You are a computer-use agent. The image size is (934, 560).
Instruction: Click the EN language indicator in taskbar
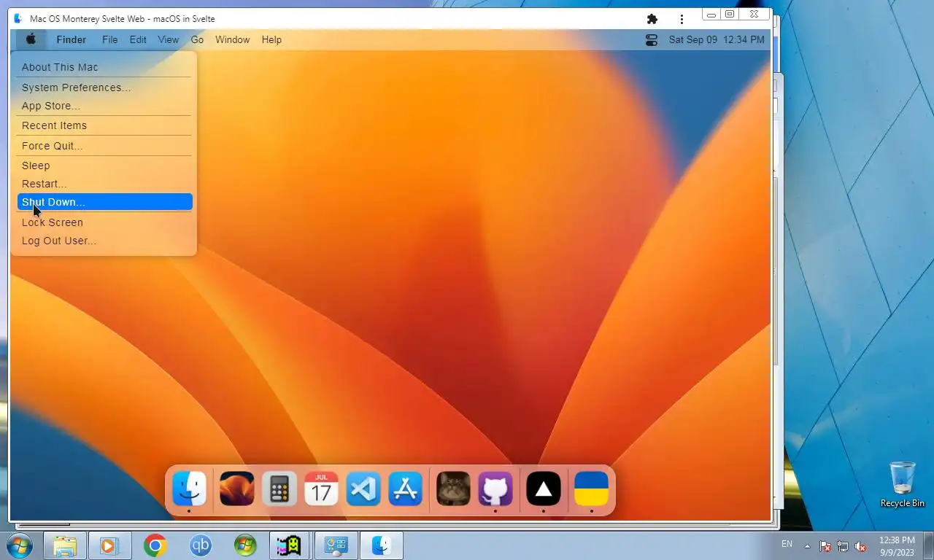[787, 544]
